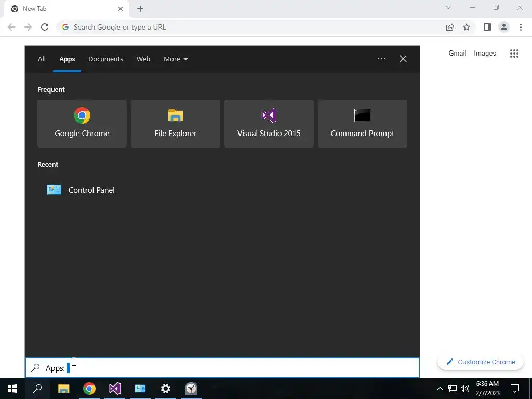Select the Apps search tab
This screenshot has width=532, height=399.
click(x=67, y=59)
